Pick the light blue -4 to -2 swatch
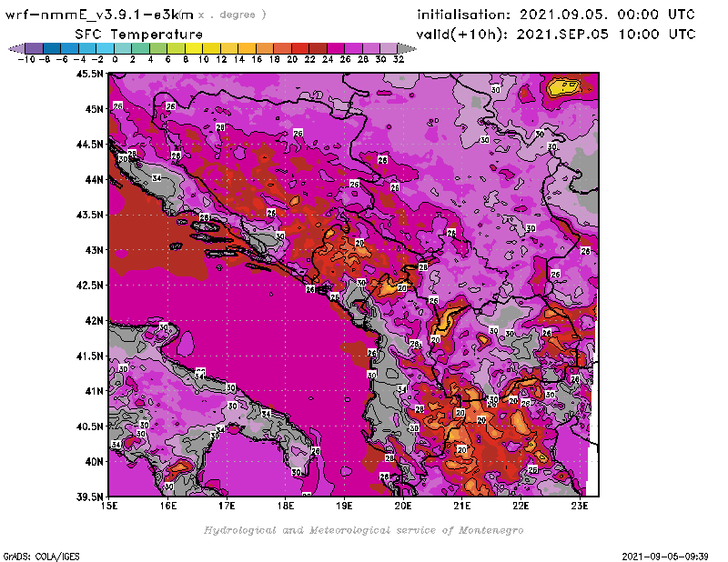Screen dimensions: 728x562 (x=87, y=48)
